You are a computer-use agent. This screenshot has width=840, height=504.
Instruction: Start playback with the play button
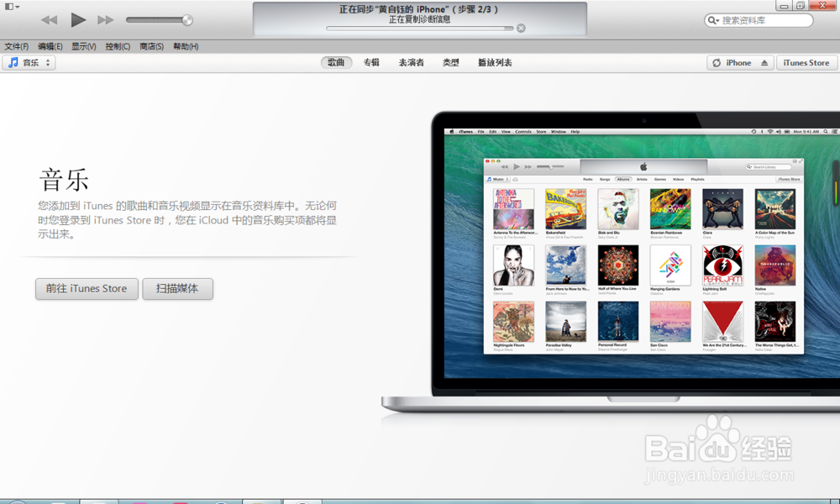78,20
